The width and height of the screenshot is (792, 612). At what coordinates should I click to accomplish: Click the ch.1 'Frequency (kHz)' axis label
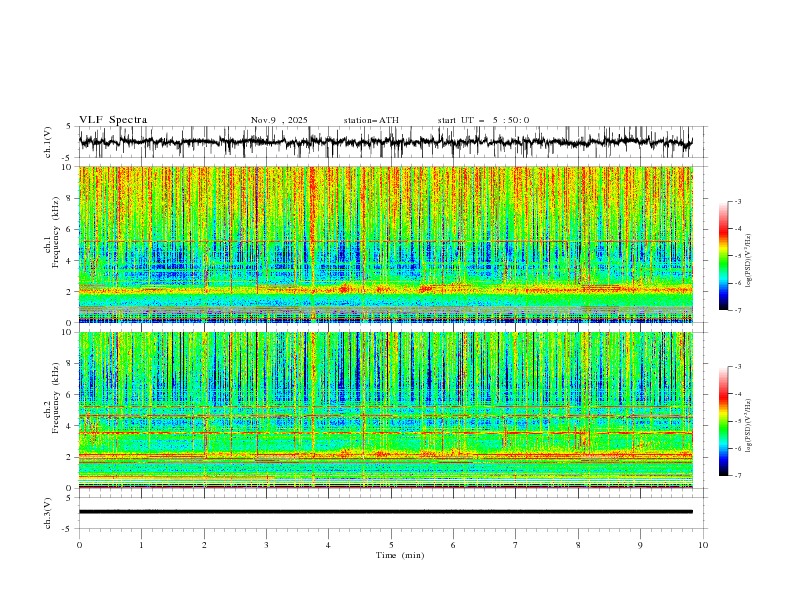point(56,233)
